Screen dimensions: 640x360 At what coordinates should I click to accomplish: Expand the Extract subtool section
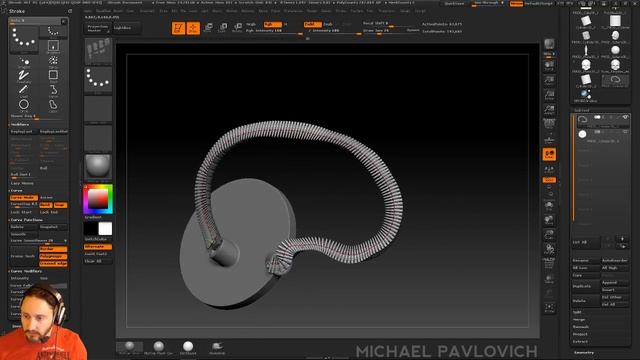point(580,342)
